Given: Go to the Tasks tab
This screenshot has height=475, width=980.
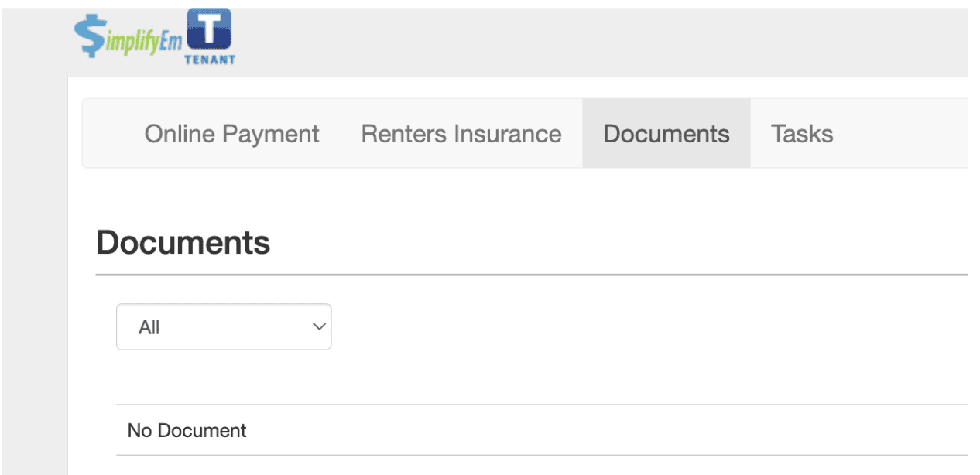Looking at the screenshot, I should coord(802,134).
